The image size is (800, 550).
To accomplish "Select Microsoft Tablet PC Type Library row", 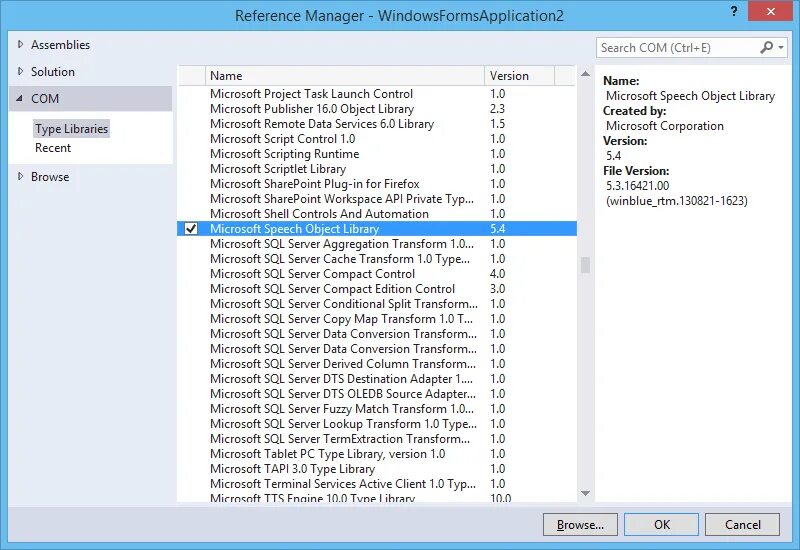I will coord(377,454).
